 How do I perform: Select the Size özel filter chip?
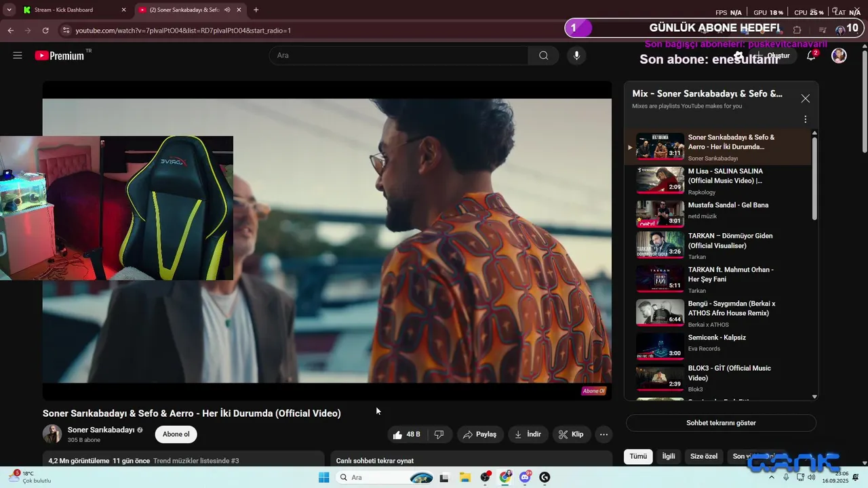pos(704,456)
